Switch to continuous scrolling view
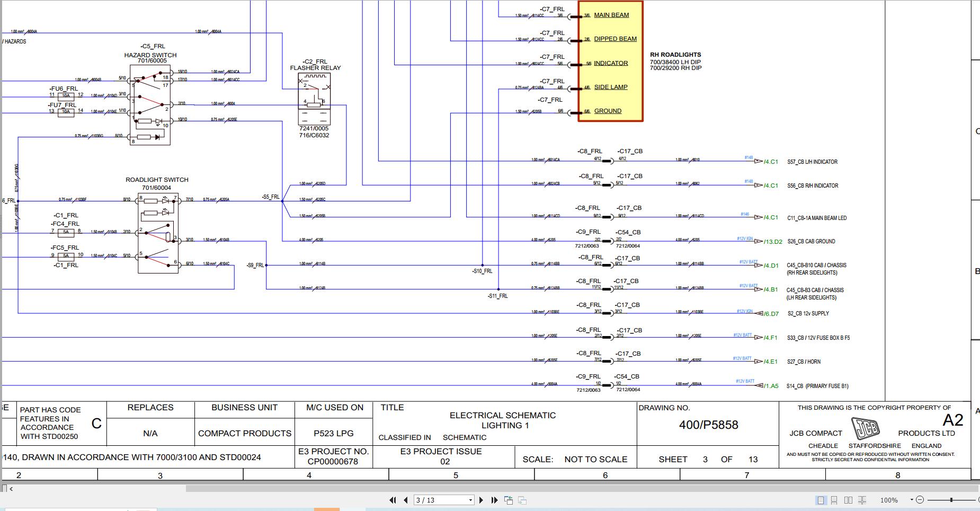The image size is (980, 511). (834, 499)
